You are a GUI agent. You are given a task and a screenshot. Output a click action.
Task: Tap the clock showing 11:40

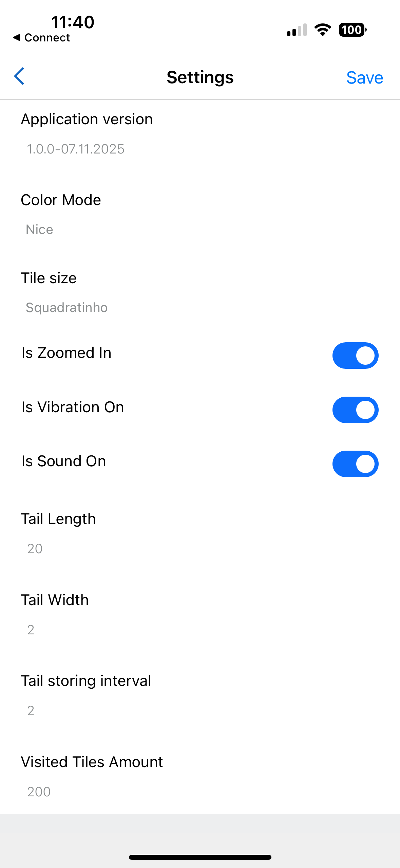73,22
